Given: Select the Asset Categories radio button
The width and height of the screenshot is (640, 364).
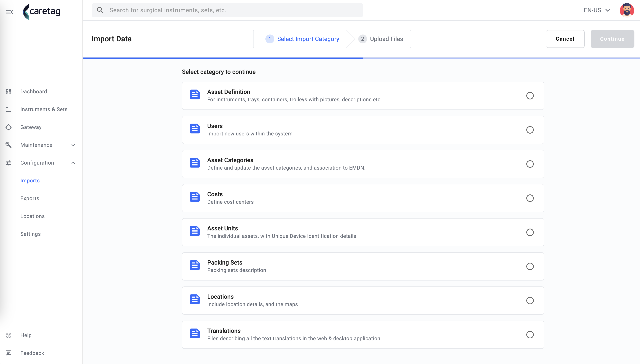Looking at the screenshot, I should [x=530, y=164].
